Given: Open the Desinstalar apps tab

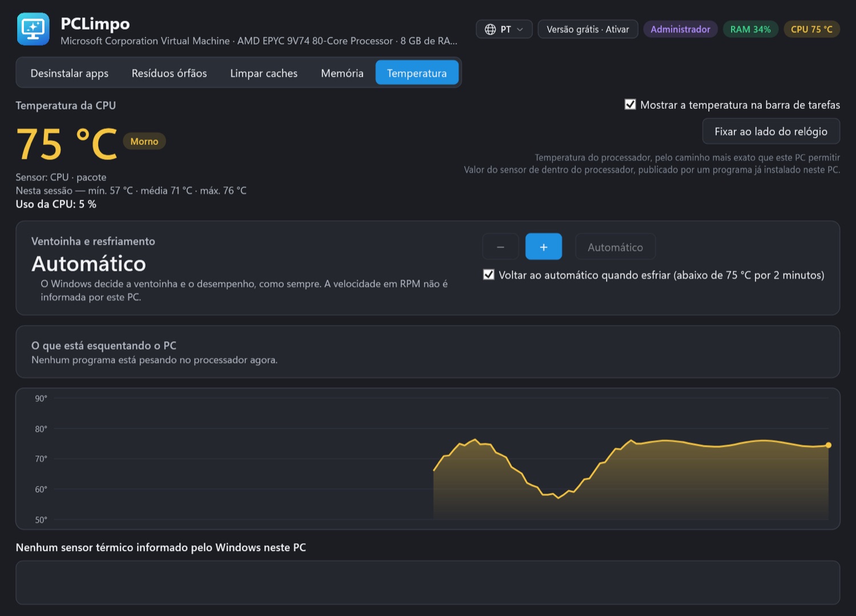Looking at the screenshot, I should 70,73.
